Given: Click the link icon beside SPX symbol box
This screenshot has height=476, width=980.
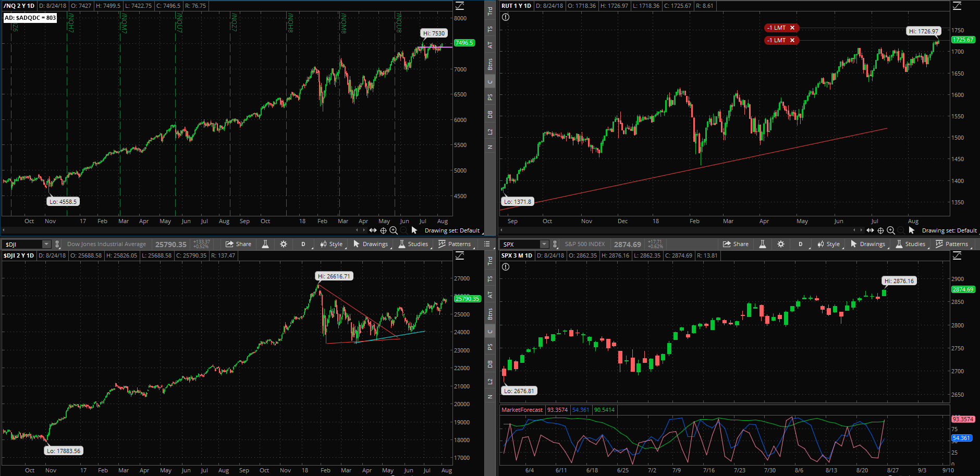Looking at the screenshot, I should tap(555, 244).
